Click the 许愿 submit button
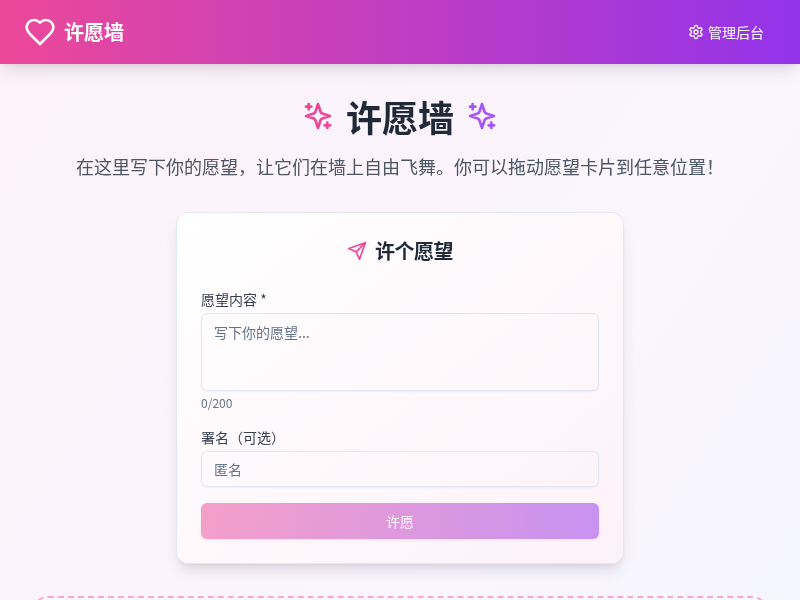This screenshot has width=800, height=600. pyautogui.click(x=400, y=521)
